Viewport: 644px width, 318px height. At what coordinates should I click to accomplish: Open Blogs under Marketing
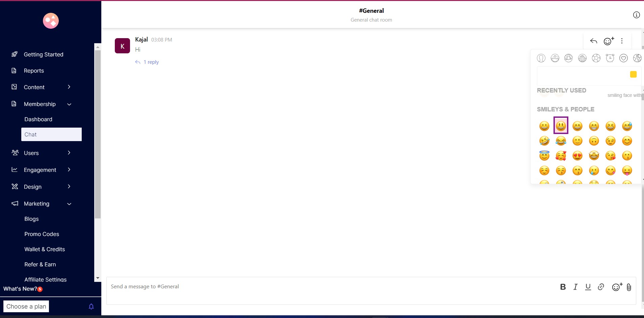[x=31, y=219]
